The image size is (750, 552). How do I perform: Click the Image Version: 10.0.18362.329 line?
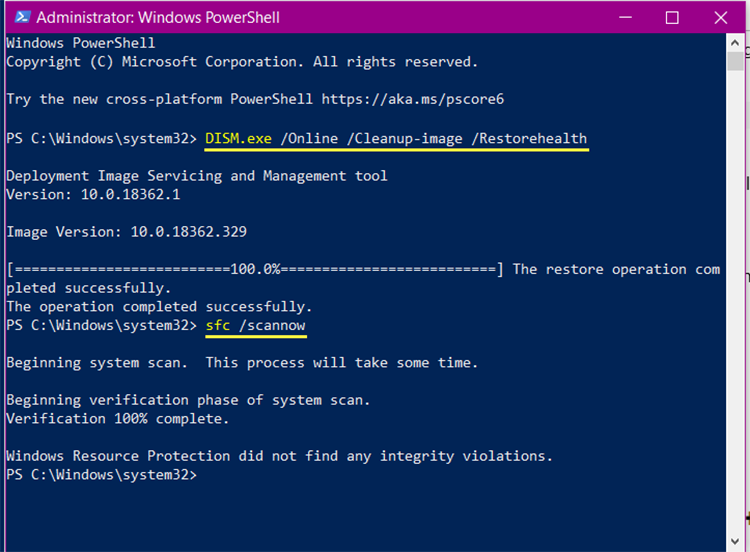126,232
